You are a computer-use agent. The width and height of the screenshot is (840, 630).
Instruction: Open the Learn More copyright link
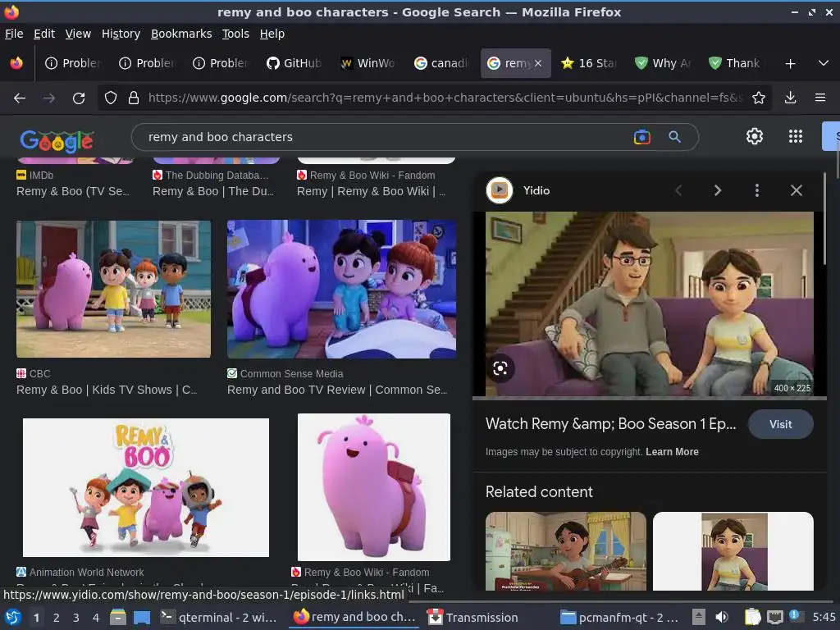click(x=672, y=452)
